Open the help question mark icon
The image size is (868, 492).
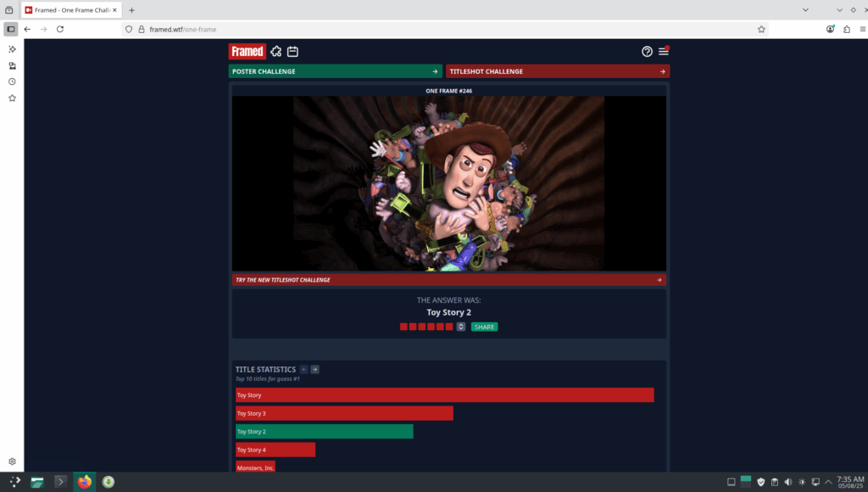(647, 52)
